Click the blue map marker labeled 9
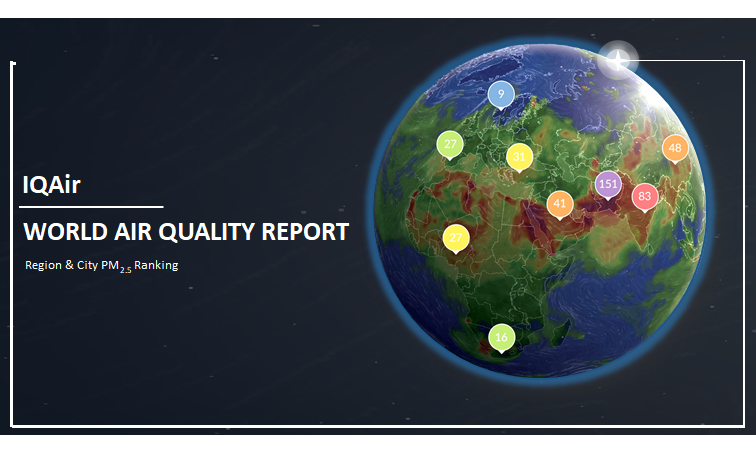Viewport: 756px width, 455px height. pos(501,95)
